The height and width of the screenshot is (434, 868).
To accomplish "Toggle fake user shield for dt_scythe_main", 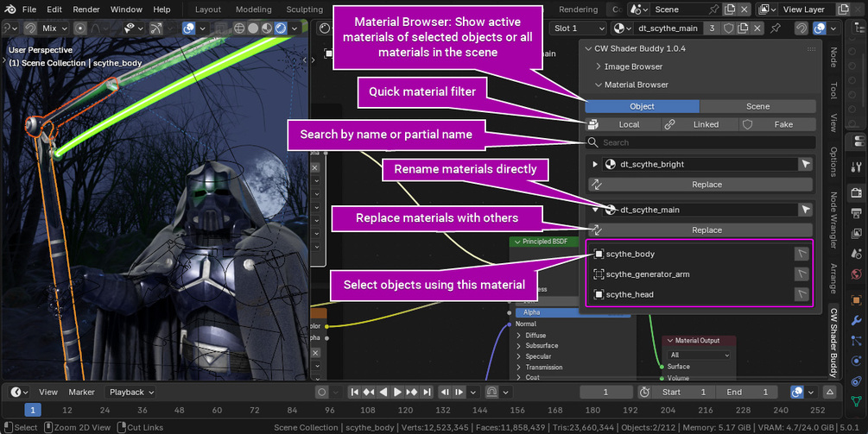I will pyautogui.click(x=729, y=28).
